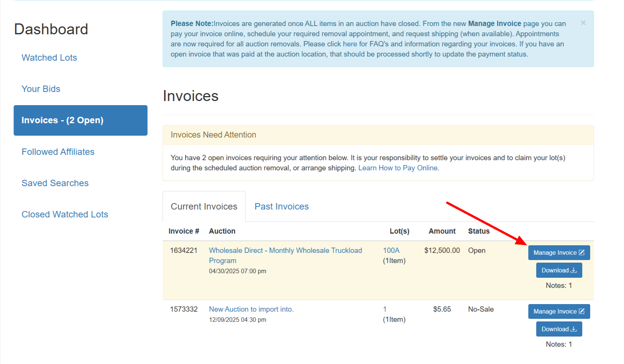Open lot 1 link for invoice 1573332
The image size is (624, 364).
click(385, 309)
